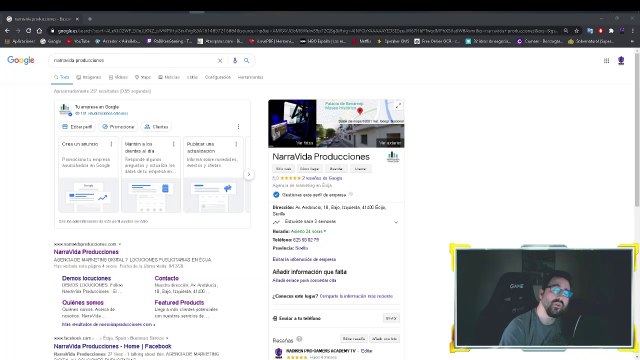
Task: Open the Quiénes somos sitelink
Action: (x=83, y=302)
